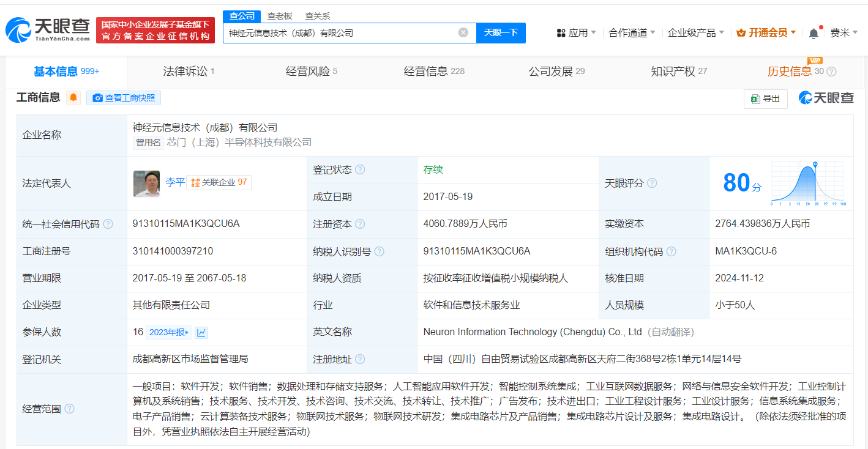The width and height of the screenshot is (868, 449).
Task: Click the crown icon before 开通会员
Action: click(741, 33)
